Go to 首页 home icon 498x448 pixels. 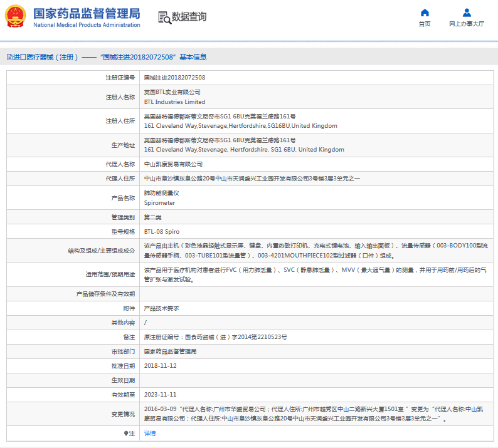pyautogui.click(x=425, y=13)
